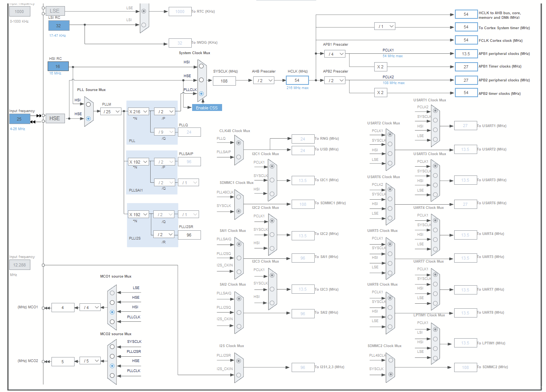Open the AHB Prescaler /2 dropdown
The width and height of the screenshot is (546, 392).
tap(264, 80)
